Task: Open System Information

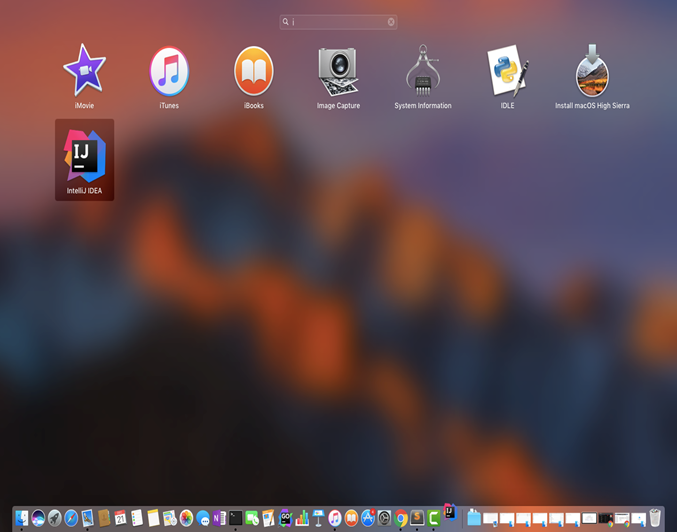Action: (423, 70)
